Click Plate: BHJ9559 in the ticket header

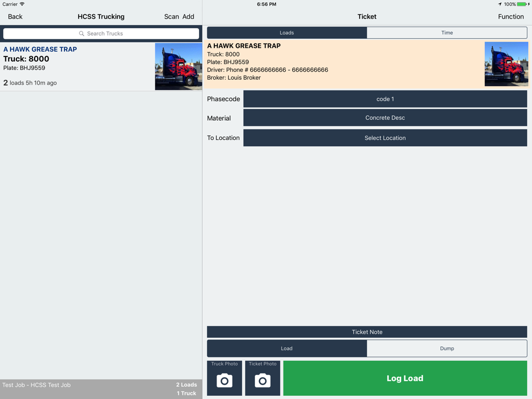[x=228, y=62]
